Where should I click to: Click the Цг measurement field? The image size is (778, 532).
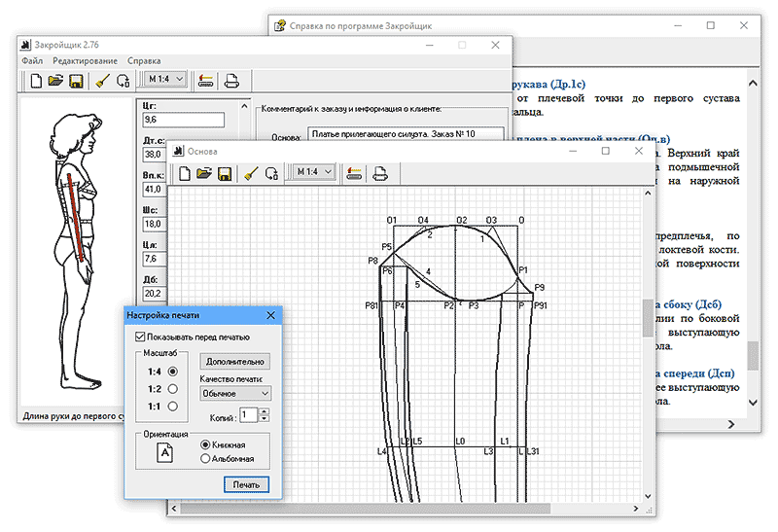pos(184,120)
